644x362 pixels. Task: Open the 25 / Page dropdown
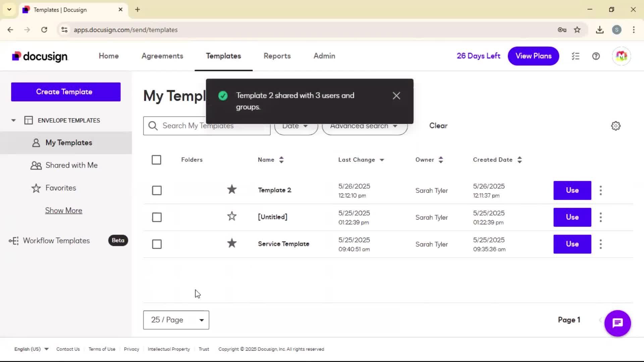[176, 320]
